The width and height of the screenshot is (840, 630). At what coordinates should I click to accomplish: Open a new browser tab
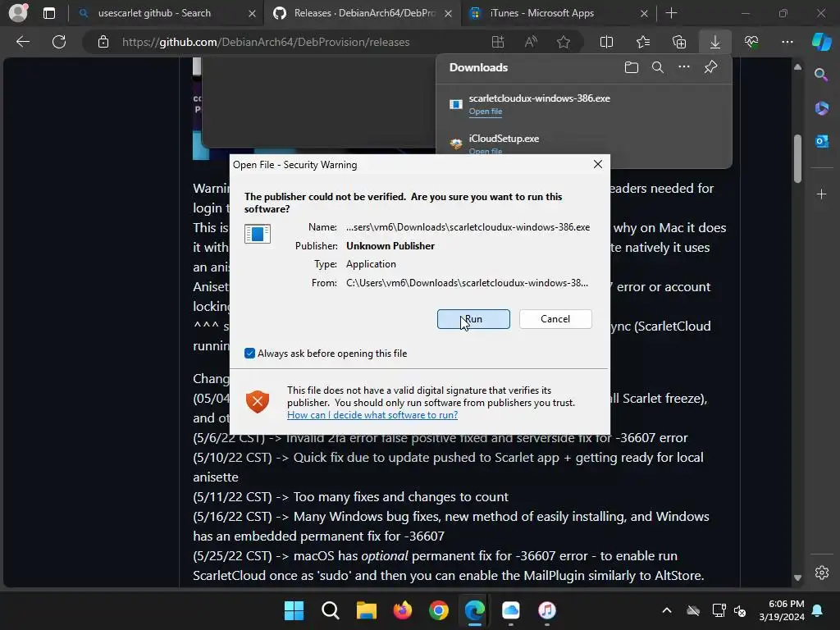tap(671, 13)
